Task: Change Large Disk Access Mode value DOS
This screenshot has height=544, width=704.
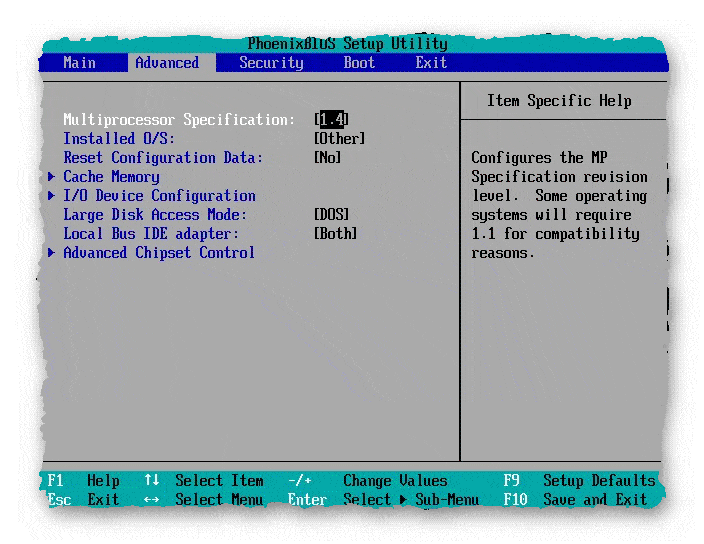Action: (x=331, y=214)
